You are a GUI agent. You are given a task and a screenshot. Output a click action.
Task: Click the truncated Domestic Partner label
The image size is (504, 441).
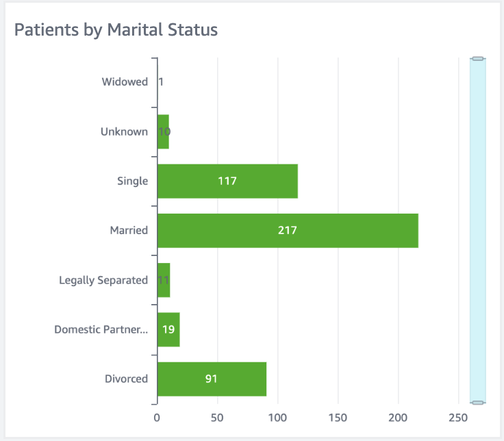[101, 329]
